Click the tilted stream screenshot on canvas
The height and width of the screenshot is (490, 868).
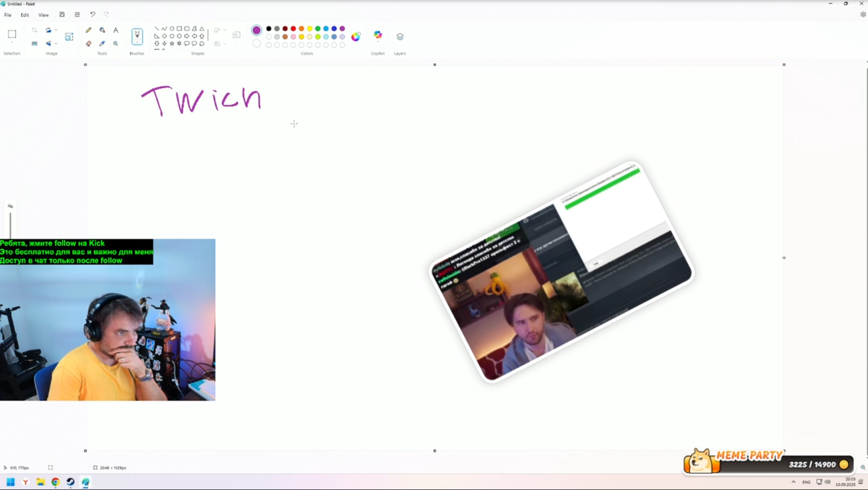pos(561,272)
